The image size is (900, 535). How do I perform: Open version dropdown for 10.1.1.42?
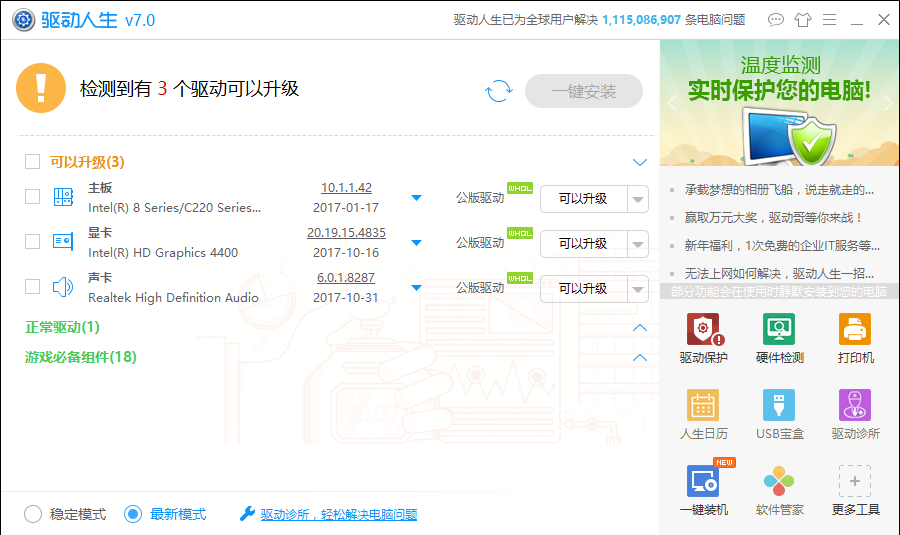417,198
